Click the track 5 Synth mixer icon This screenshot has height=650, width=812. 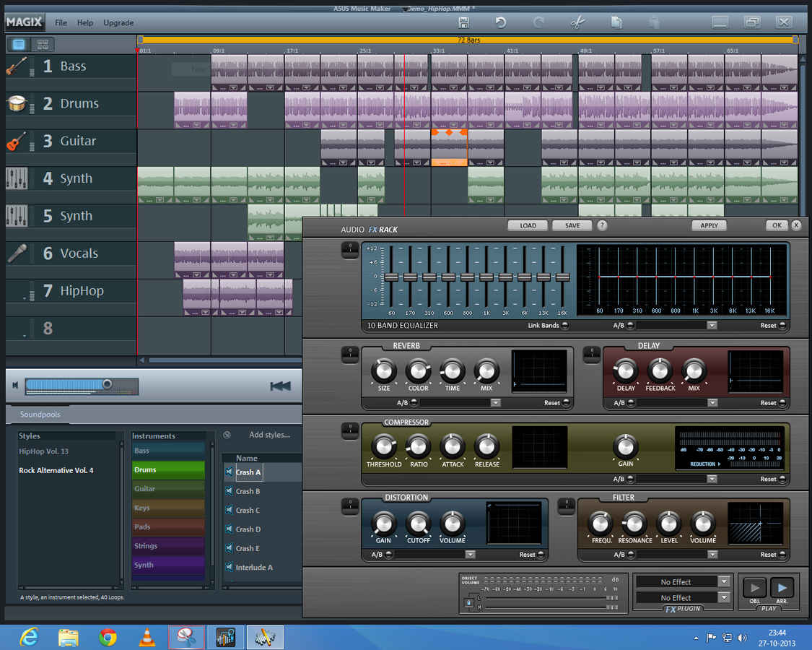pos(17,216)
